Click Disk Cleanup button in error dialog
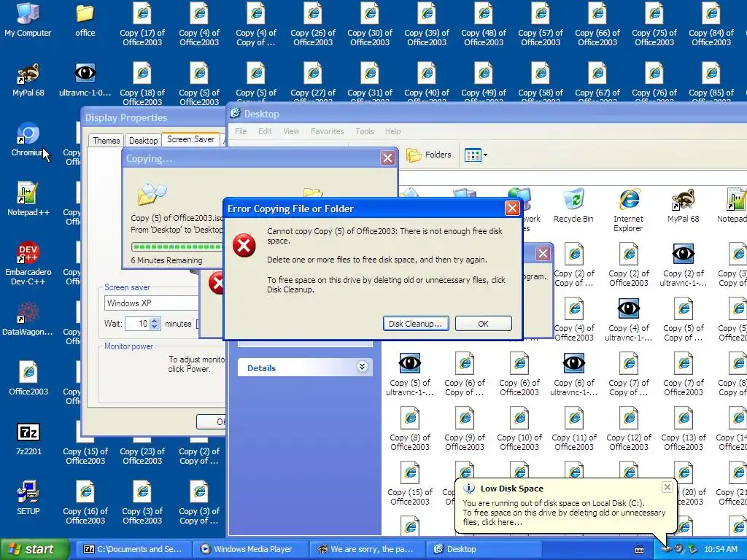This screenshot has height=560, width=747. coord(415,323)
